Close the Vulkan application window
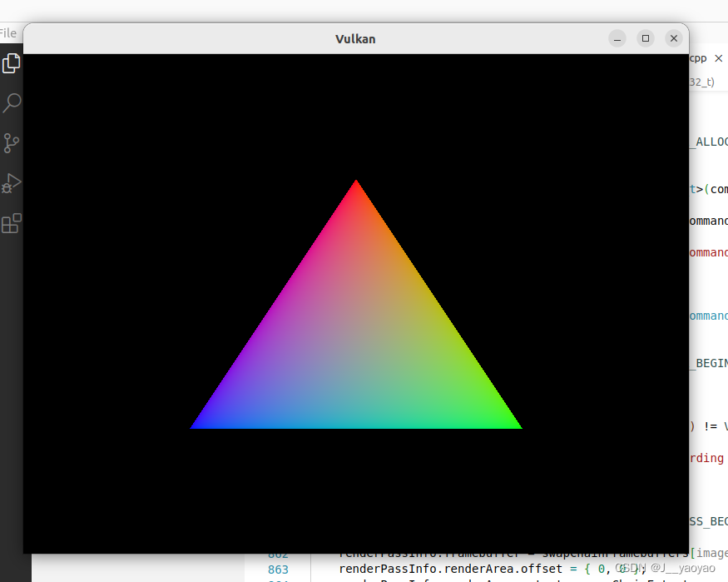Viewport: 728px width, 582px height. pyautogui.click(x=673, y=37)
